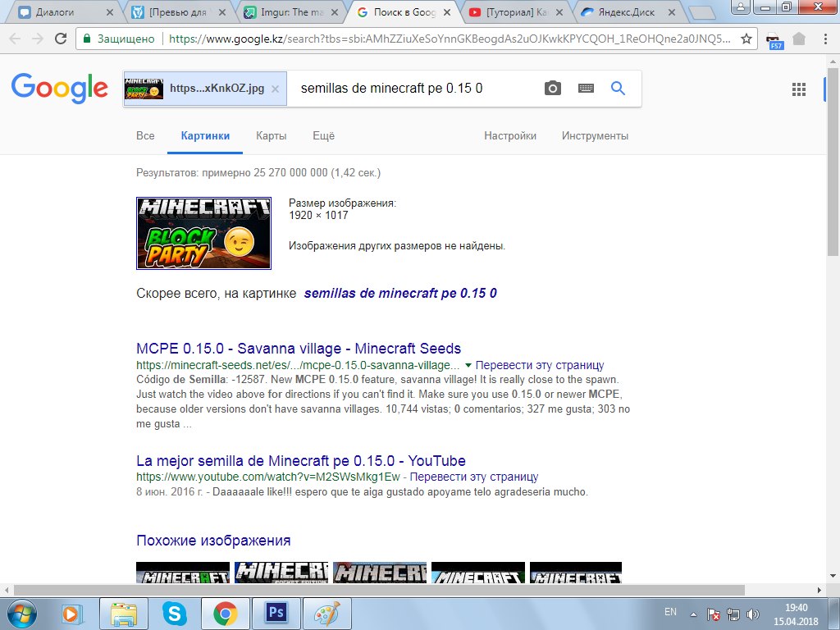Switch to the Imgur browser tab
This screenshot has width=840, height=630.
click(x=292, y=11)
